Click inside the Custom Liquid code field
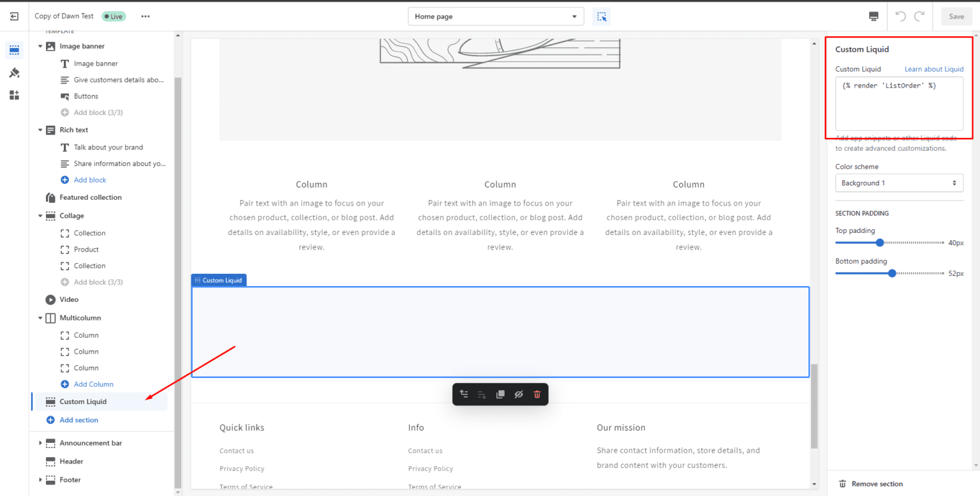The width and height of the screenshot is (980, 496). click(899, 103)
